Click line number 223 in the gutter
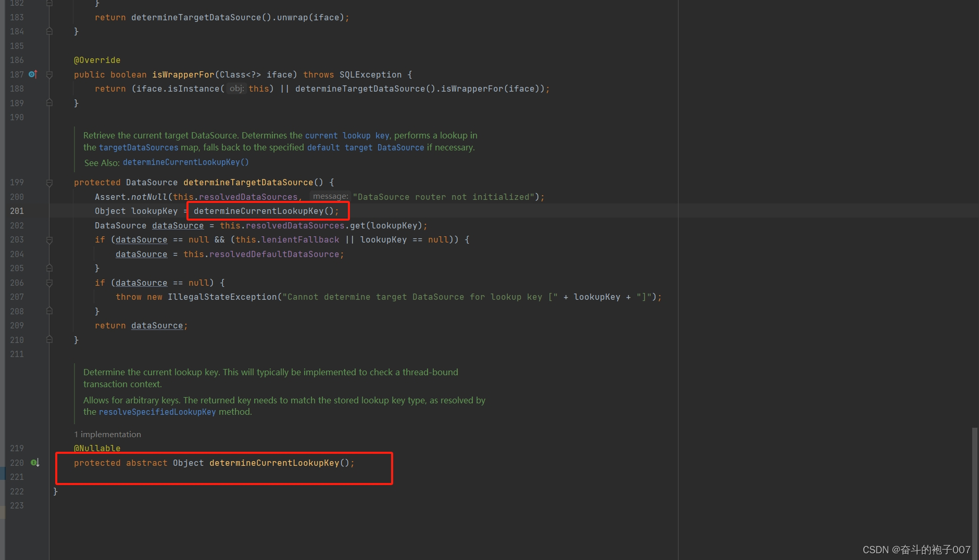The width and height of the screenshot is (979, 560). 17,505
